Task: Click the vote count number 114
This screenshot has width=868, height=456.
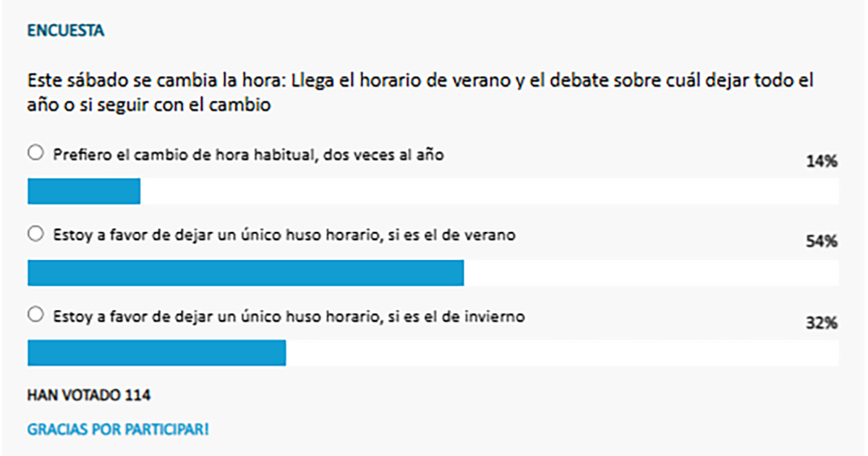Action: point(139,395)
